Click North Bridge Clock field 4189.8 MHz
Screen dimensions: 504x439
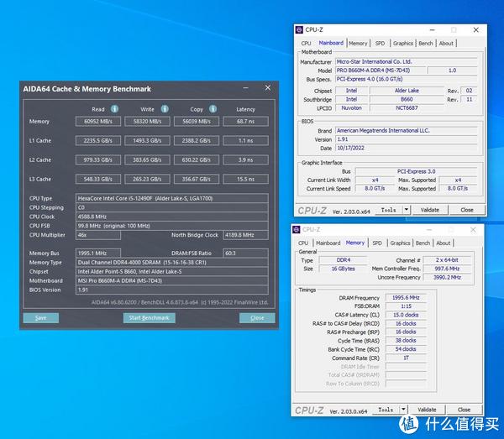[x=246, y=235]
